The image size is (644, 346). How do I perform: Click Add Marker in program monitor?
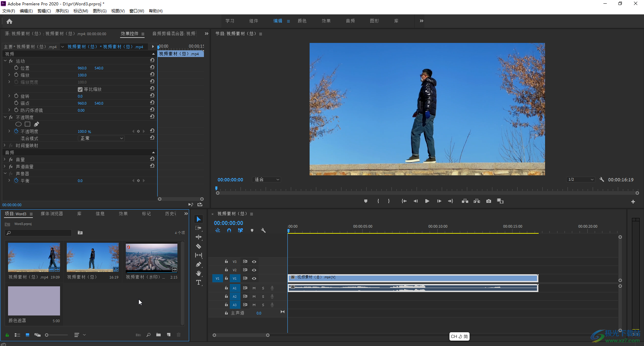pyautogui.click(x=366, y=201)
